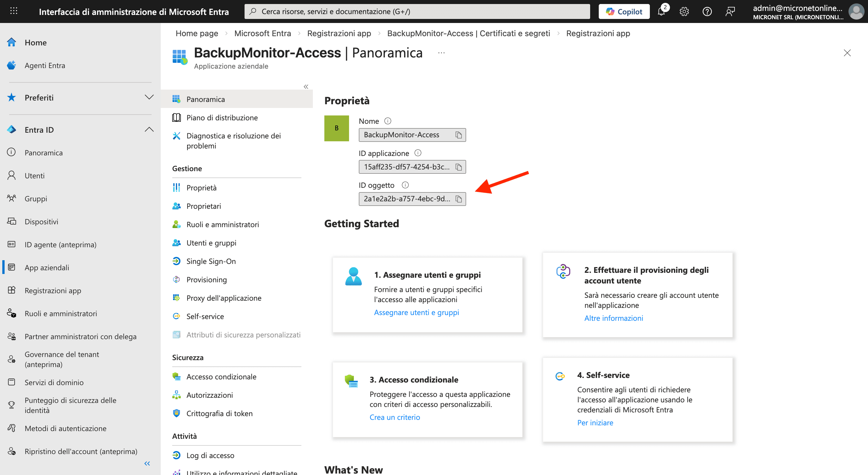Show the ID oggetto info tooltip
The width and height of the screenshot is (868, 475).
[405, 185]
